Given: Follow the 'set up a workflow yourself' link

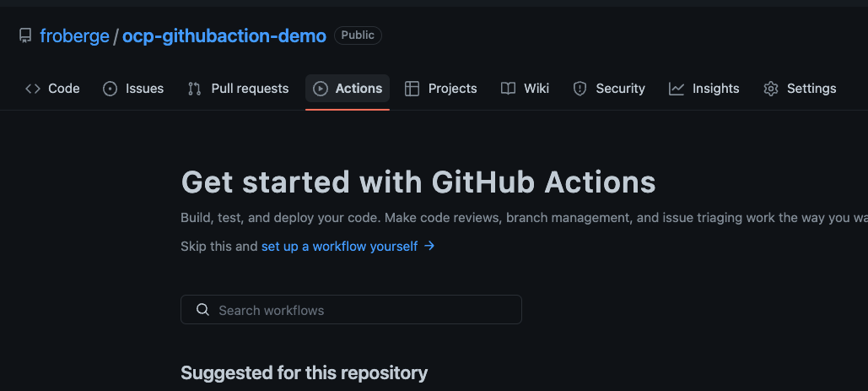Looking at the screenshot, I should click(348, 247).
